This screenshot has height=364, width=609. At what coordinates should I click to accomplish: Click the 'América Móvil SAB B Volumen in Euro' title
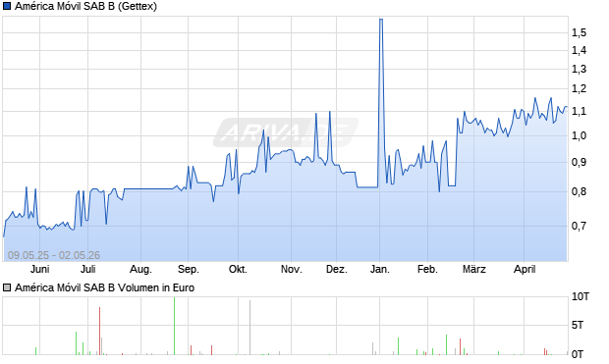click(x=104, y=287)
